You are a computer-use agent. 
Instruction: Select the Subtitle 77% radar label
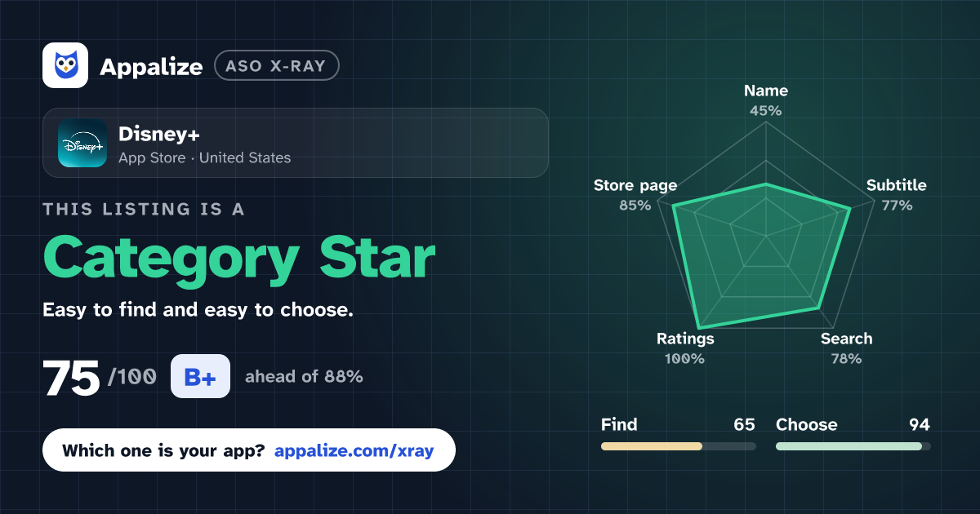pos(897,195)
